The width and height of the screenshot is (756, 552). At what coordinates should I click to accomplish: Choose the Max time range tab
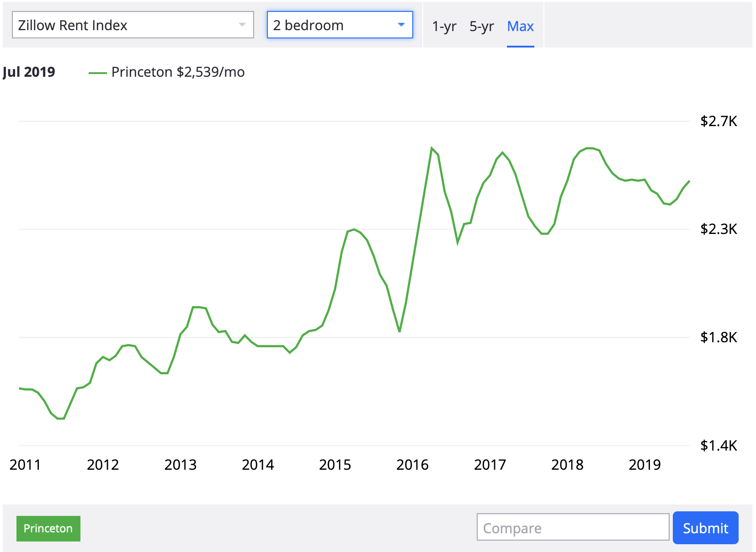(520, 27)
